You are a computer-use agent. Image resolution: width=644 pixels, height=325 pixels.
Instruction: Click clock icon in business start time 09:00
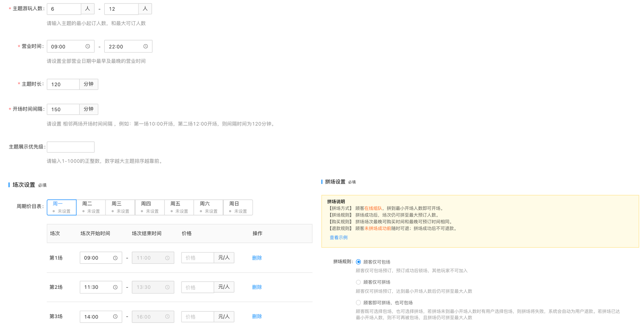click(88, 46)
